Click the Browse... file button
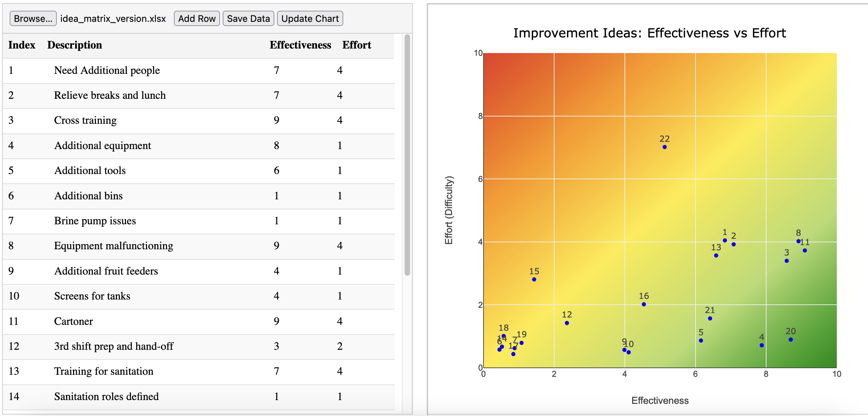The width and height of the screenshot is (868, 416). click(33, 19)
